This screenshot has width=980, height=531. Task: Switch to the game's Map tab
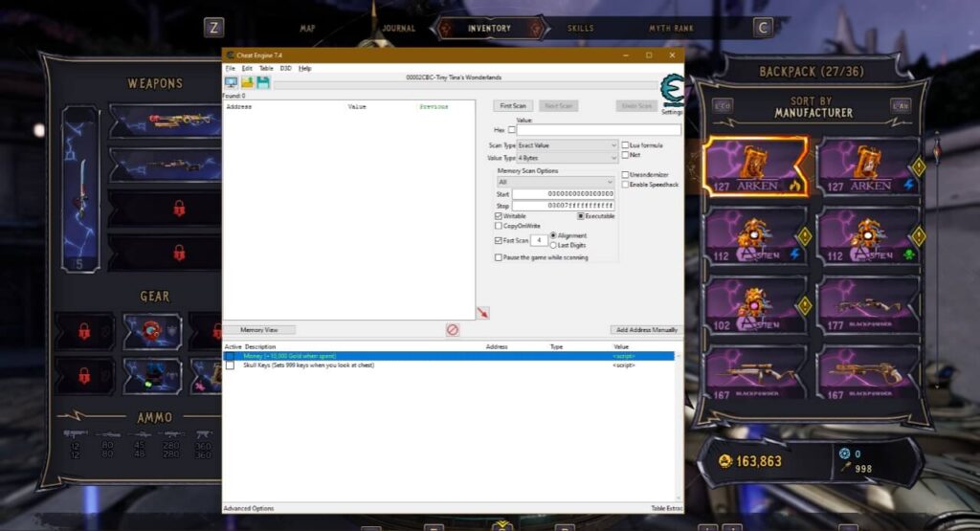pyautogui.click(x=307, y=28)
